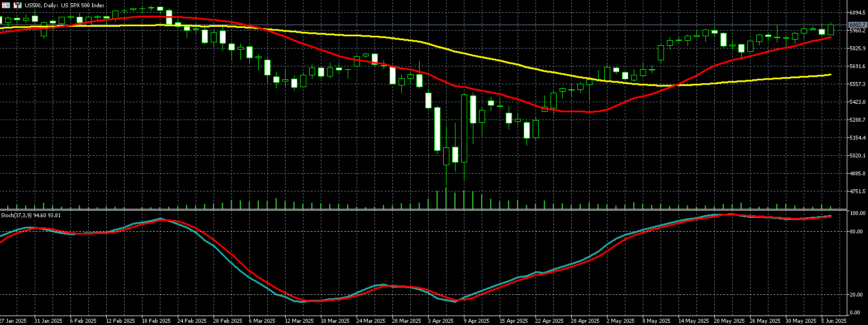
Task: Click the 4751.5 price scale label
Action: coord(857,191)
